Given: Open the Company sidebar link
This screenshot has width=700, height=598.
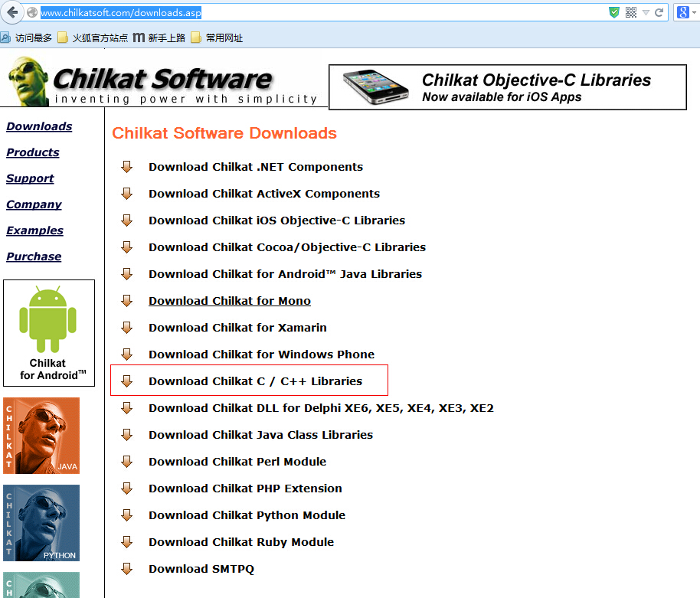Looking at the screenshot, I should pyautogui.click(x=34, y=204).
